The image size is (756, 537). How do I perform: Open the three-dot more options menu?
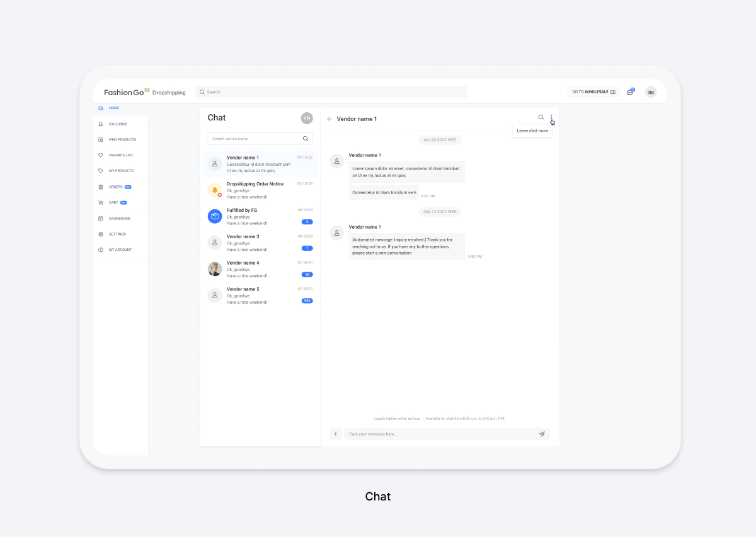pyautogui.click(x=551, y=117)
